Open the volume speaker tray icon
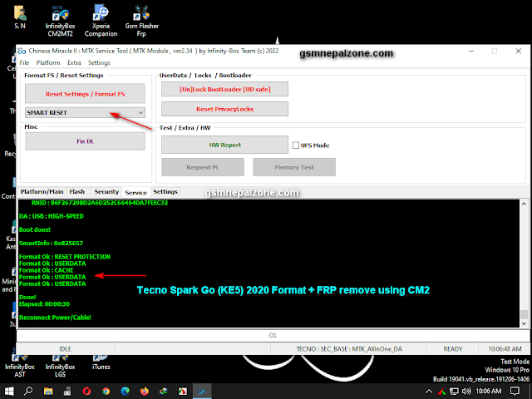Viewport: 532px width, 399px height. 466,392
